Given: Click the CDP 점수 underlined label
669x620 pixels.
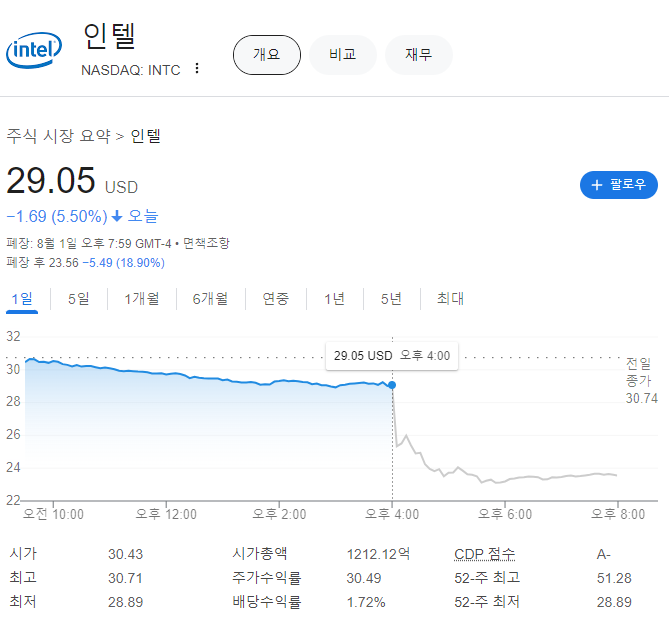Looking at the screenshot, I should pos(484,554).
